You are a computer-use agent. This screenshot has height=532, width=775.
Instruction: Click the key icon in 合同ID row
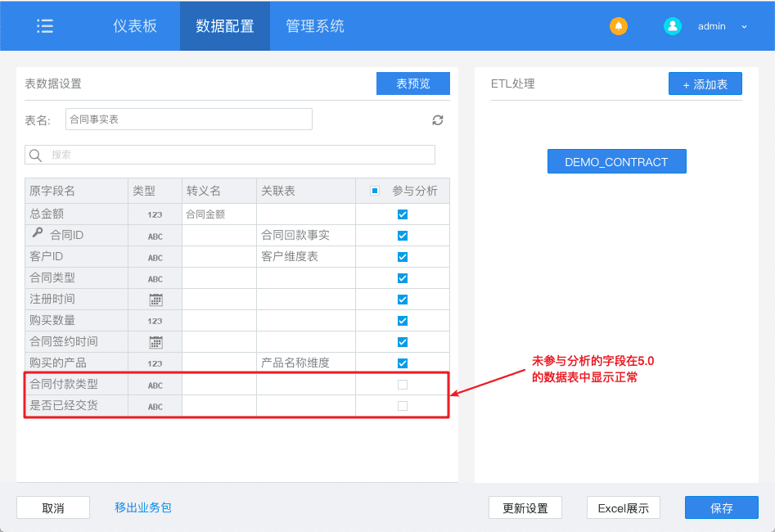[38, 232]
